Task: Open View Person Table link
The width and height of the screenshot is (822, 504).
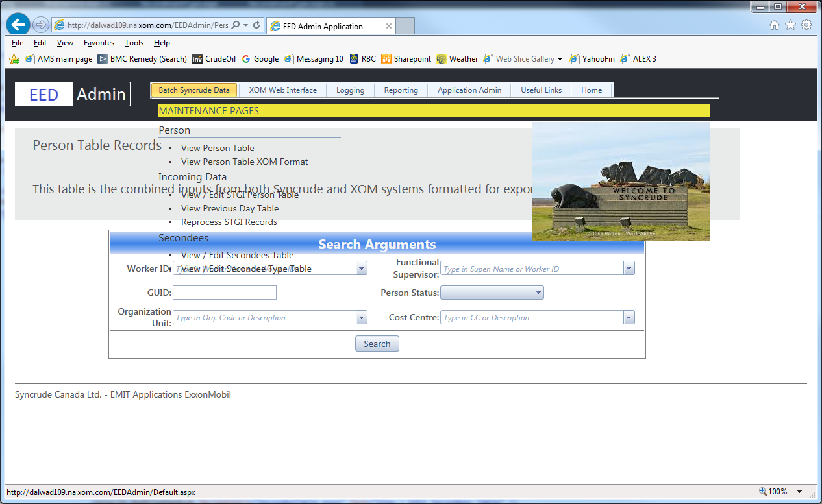Action: (x=218, y=148)
